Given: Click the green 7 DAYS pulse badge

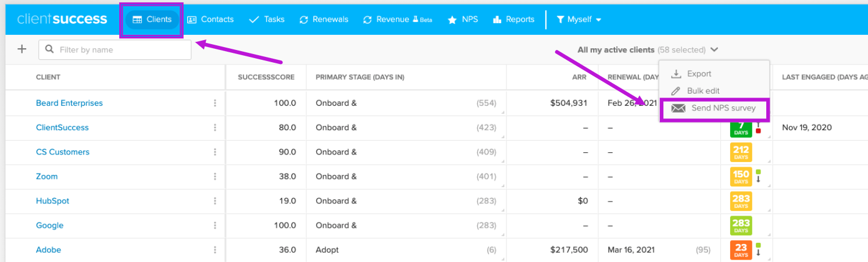Looking at the screenshot, I should click(741, 128).
